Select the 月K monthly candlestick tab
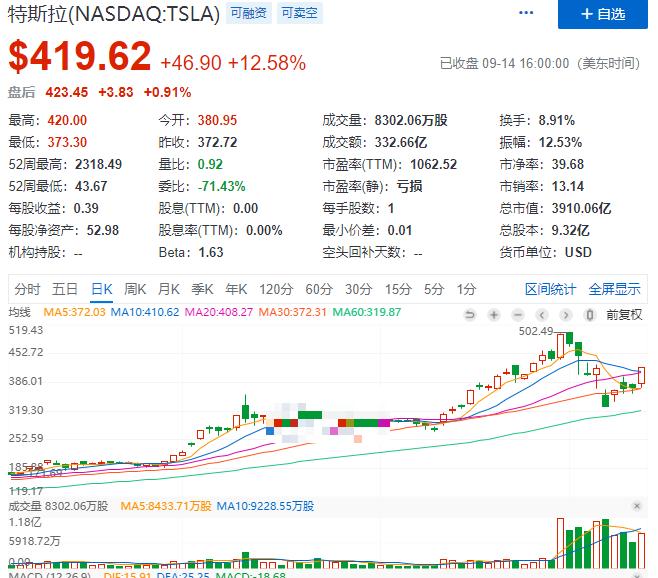 pyautogui.click(x=169, y=289)
